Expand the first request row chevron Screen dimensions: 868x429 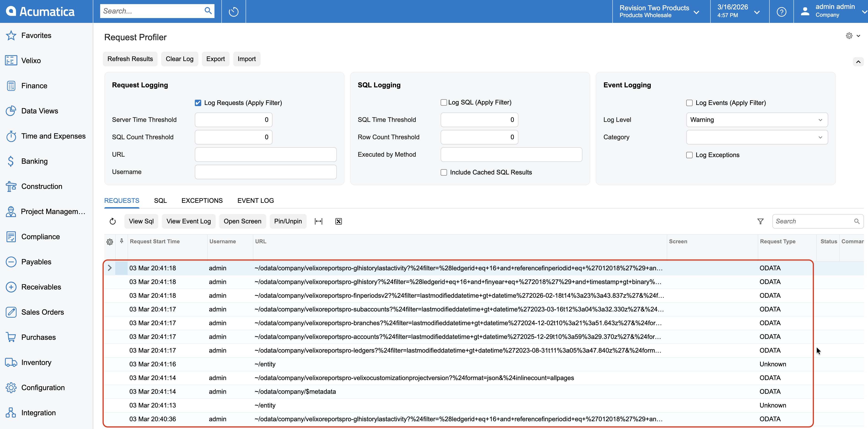tap(110, 268)
